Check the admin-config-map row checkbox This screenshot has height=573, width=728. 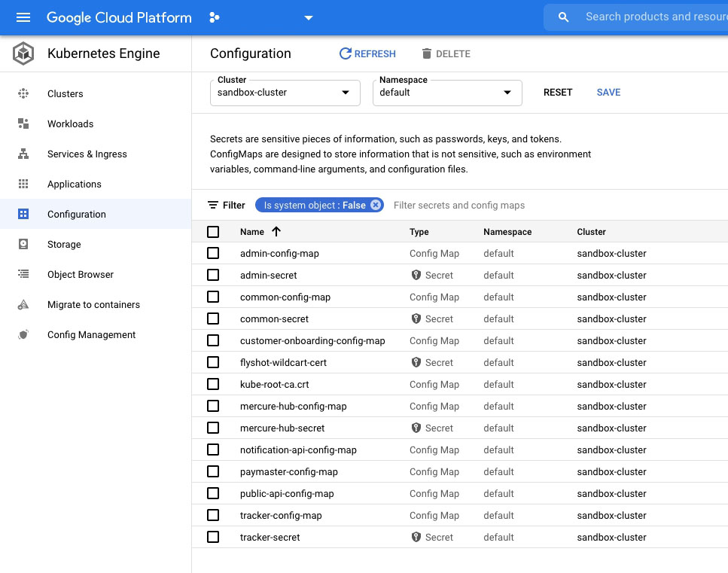tap(213, 253)
